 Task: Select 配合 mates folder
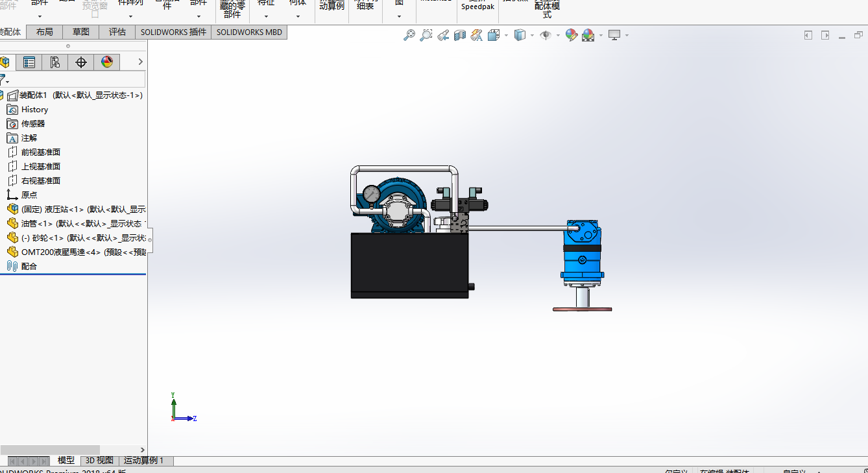pos(22,267)
